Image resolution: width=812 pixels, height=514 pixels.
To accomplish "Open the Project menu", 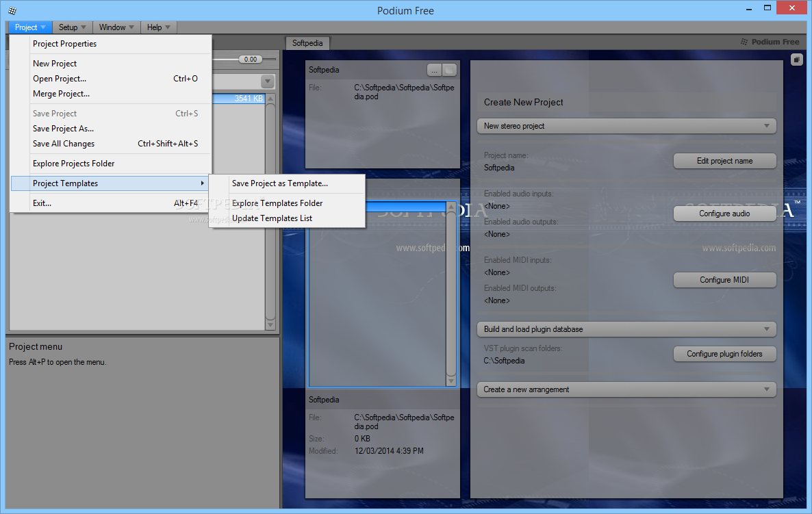I will (x=30, y=27).
